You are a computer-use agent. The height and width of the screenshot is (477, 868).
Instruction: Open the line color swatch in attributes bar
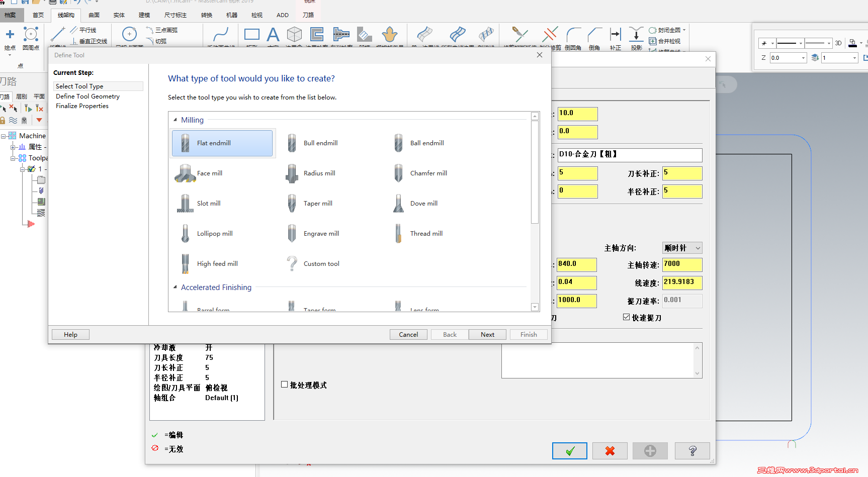click(852, 43)
